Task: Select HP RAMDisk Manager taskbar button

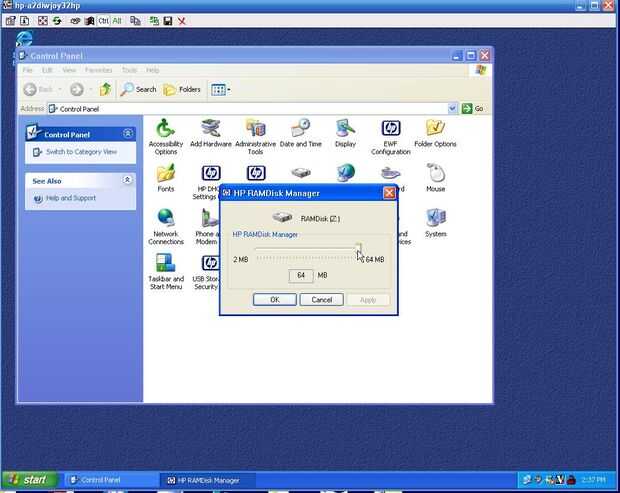Action: pyautogui.click(x=208, y=480)
